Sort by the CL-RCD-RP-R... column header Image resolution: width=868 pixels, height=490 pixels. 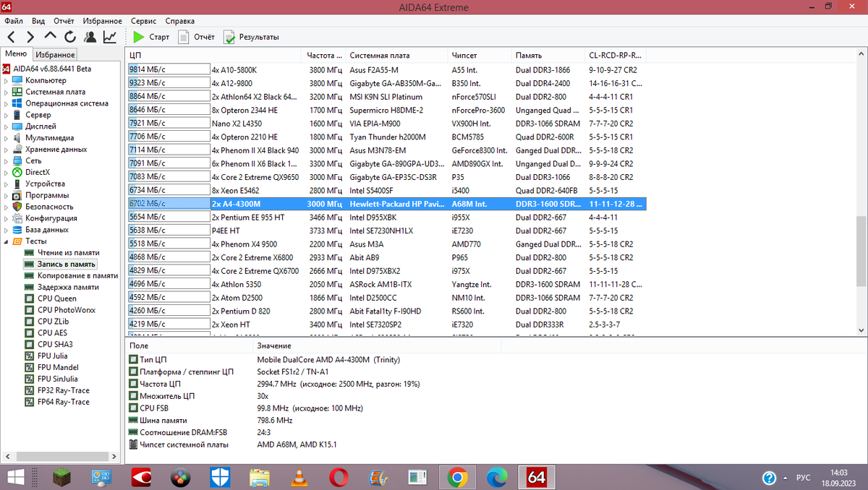coord(616,55)
